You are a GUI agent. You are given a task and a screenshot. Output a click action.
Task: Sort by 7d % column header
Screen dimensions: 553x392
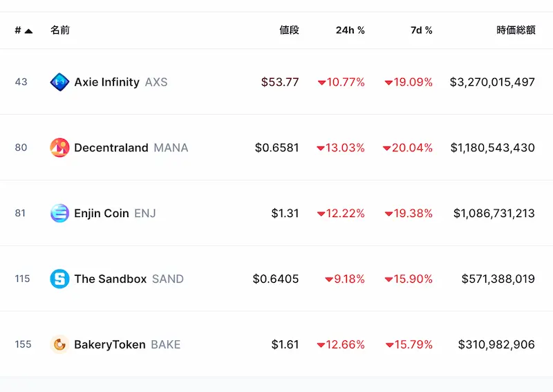point(422,30)
